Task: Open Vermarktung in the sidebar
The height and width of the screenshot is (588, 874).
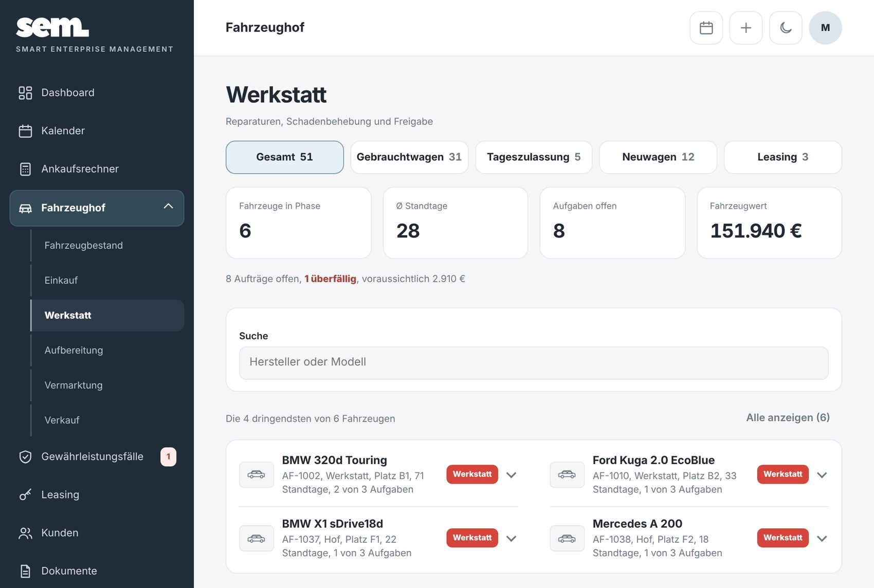Action: coord(107,385)
